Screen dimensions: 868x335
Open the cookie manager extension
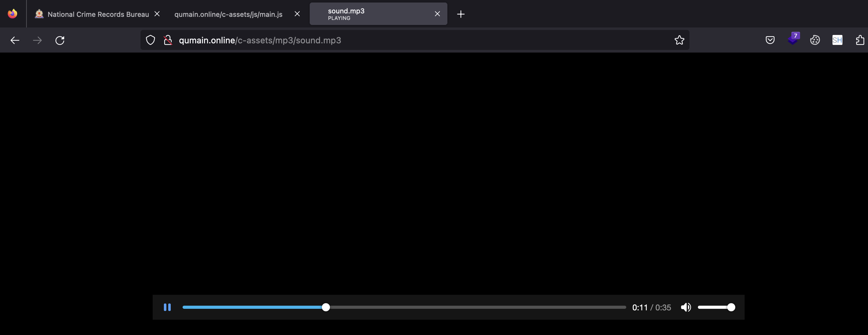(815, 40)
